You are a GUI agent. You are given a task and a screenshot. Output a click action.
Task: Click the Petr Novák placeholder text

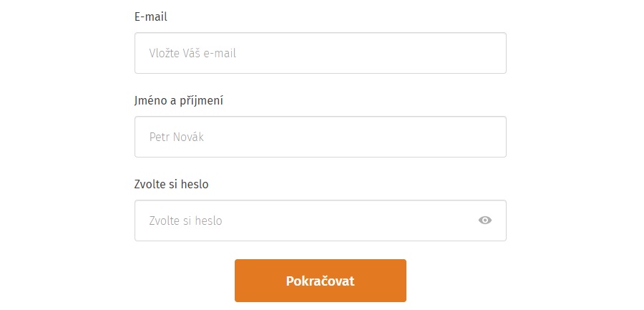(x=177, y=137)
